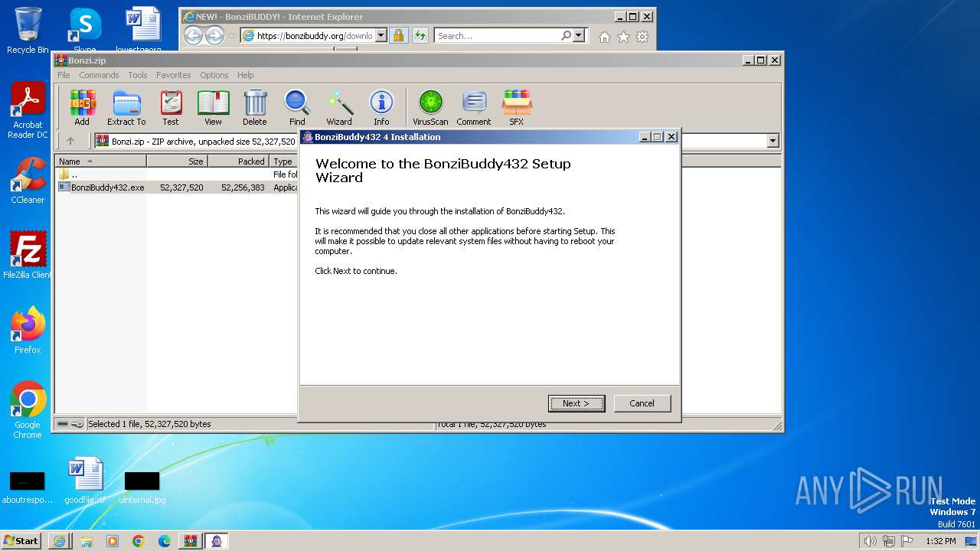The width and height of the screenshot is (980, 551).
Task: Click the IE address bar URL
Action: pos(314,35)
